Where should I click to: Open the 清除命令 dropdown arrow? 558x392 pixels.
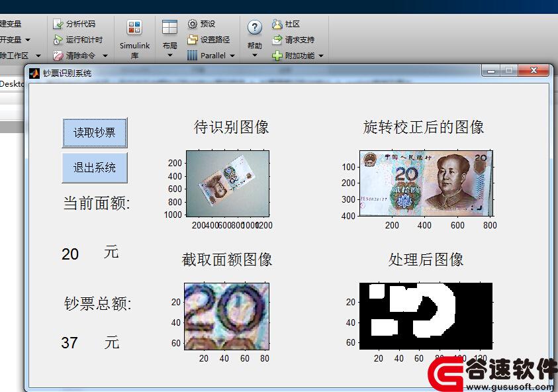coord(105,56)
